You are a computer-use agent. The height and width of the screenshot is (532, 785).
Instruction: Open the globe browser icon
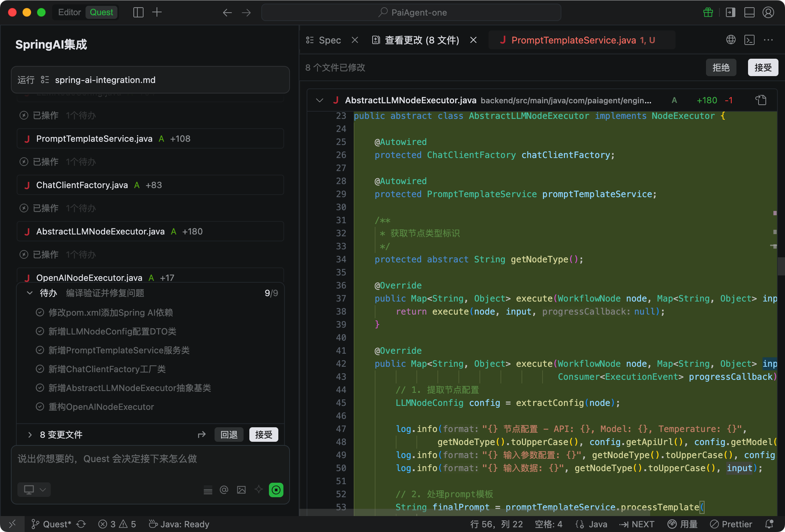click(731, 40)
